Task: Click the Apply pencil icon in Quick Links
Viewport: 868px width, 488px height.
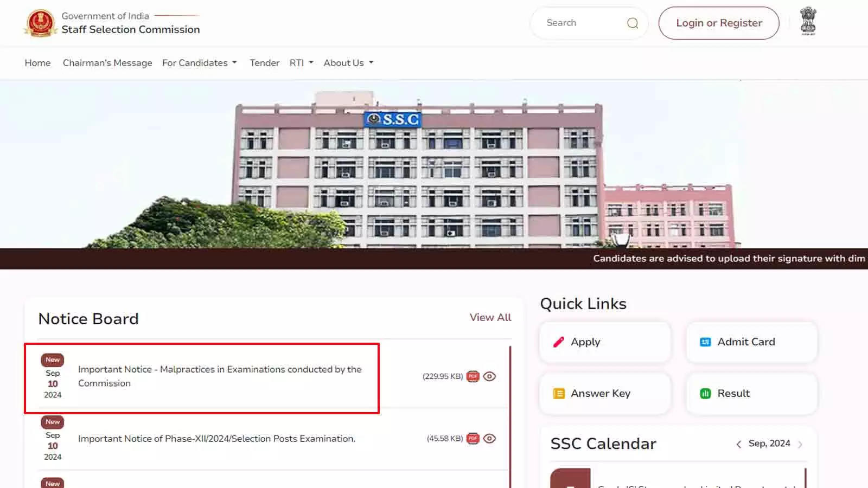Action: 558,342
